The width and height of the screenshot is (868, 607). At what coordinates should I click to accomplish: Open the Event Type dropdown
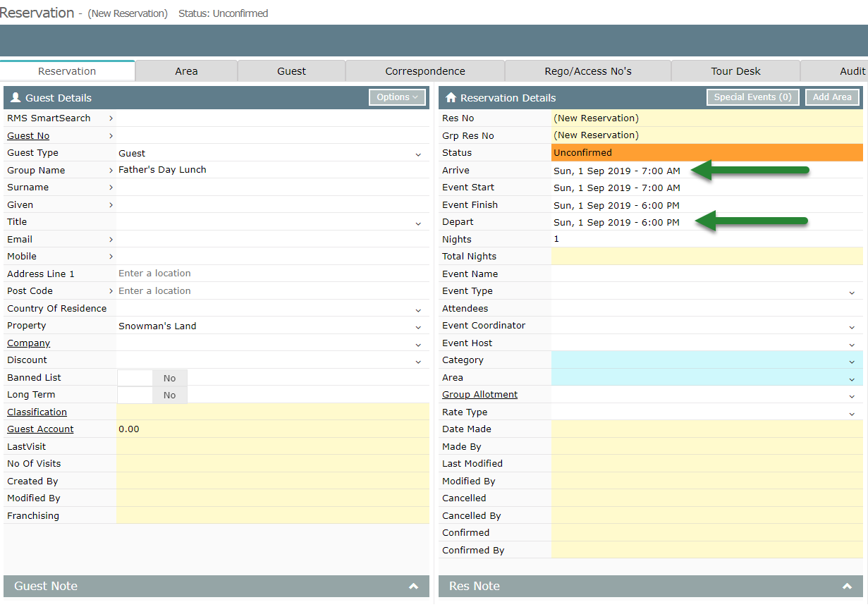coord(852,292)
